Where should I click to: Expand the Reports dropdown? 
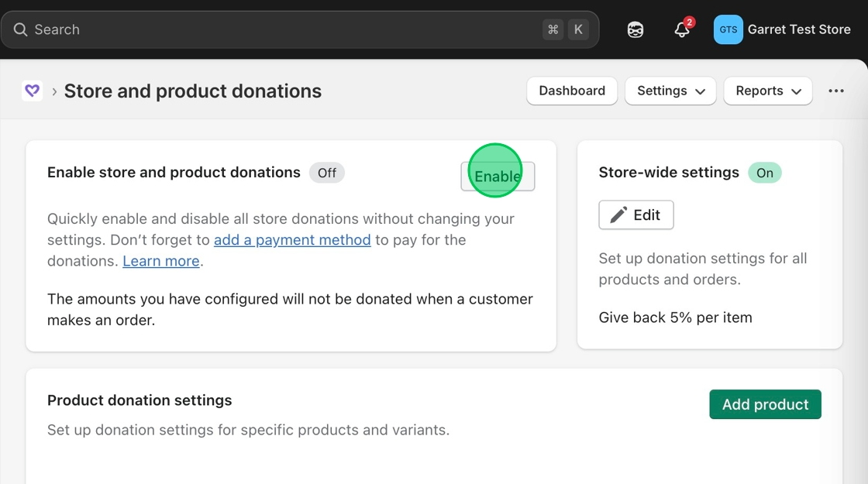tap(767, 91)
